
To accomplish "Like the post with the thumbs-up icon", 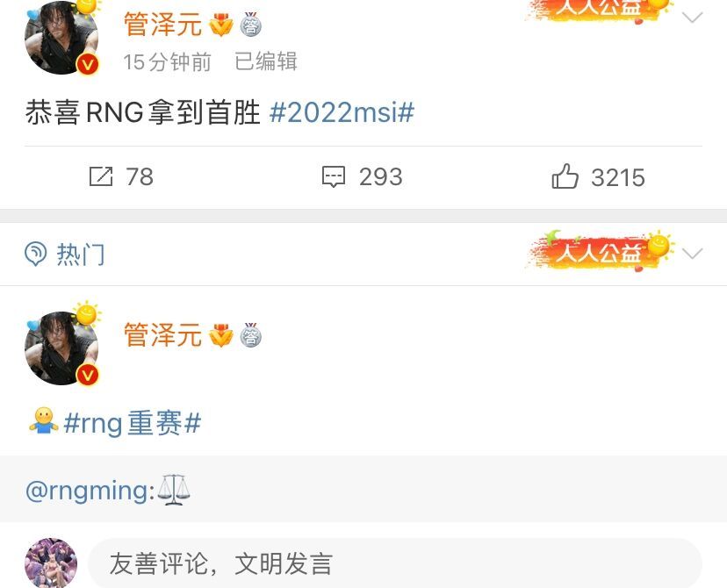I will pos(565,176).
